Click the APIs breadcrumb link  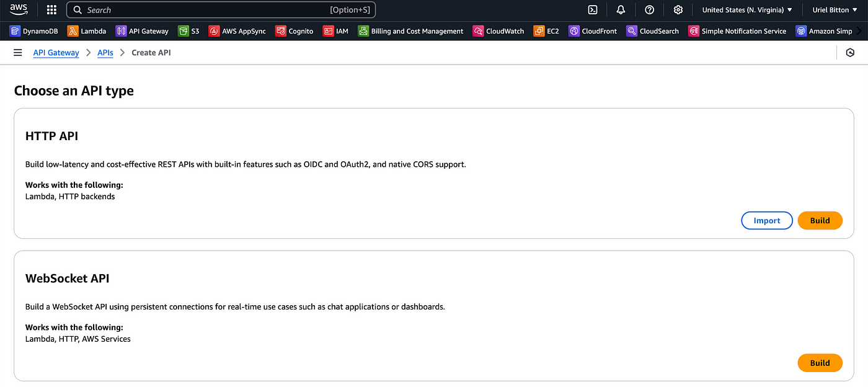tap(105, 53)
